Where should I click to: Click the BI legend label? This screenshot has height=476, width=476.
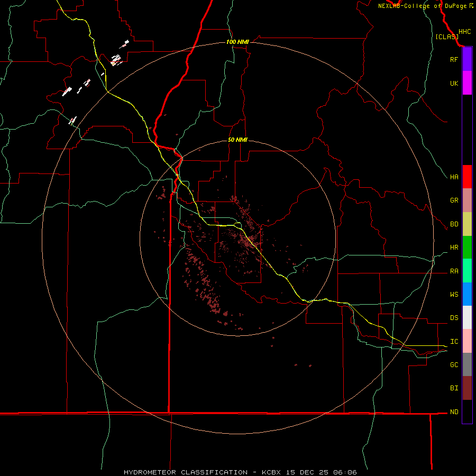454,388
